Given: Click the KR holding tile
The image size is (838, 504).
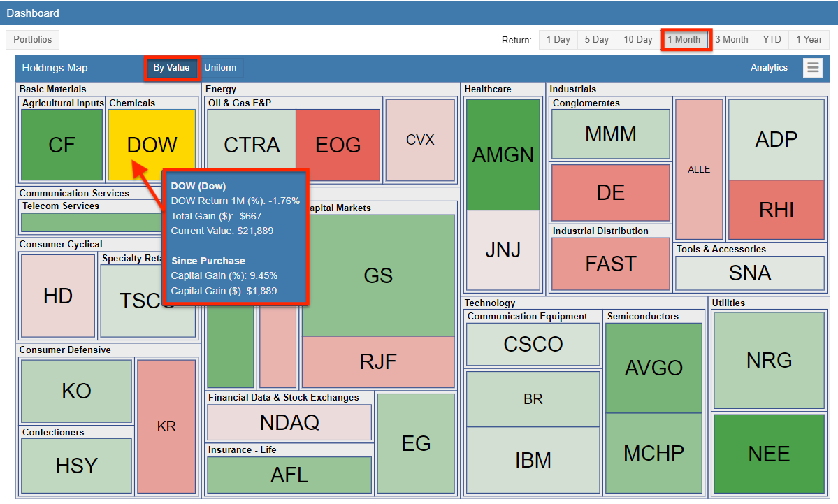Looking at the screenshot, I should click(x=166, y=426).
